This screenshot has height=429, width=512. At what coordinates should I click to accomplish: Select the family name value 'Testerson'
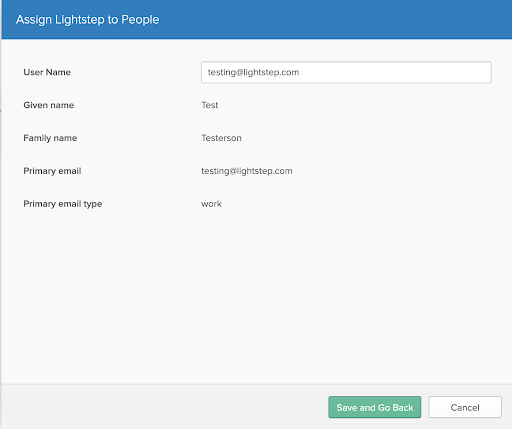[x=221, y=138]
